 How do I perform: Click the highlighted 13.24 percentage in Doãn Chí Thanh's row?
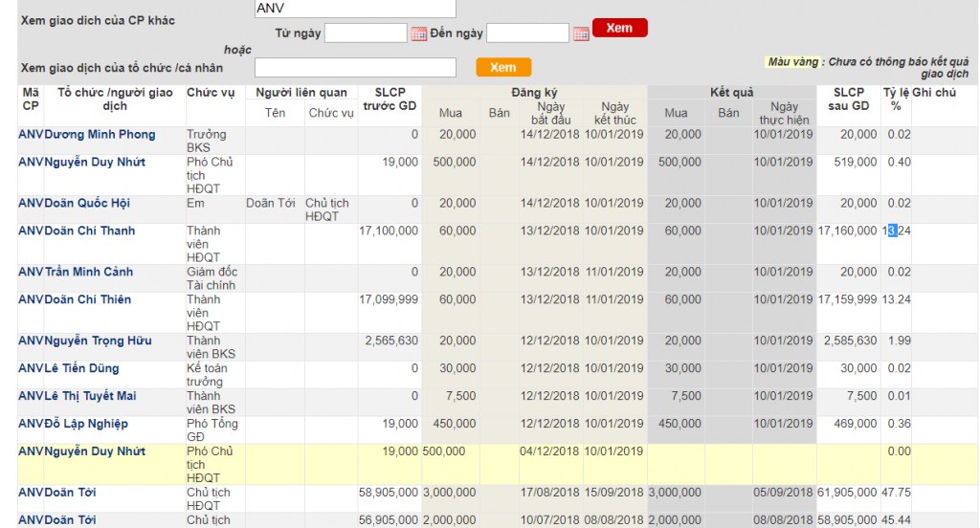[897, 231]
